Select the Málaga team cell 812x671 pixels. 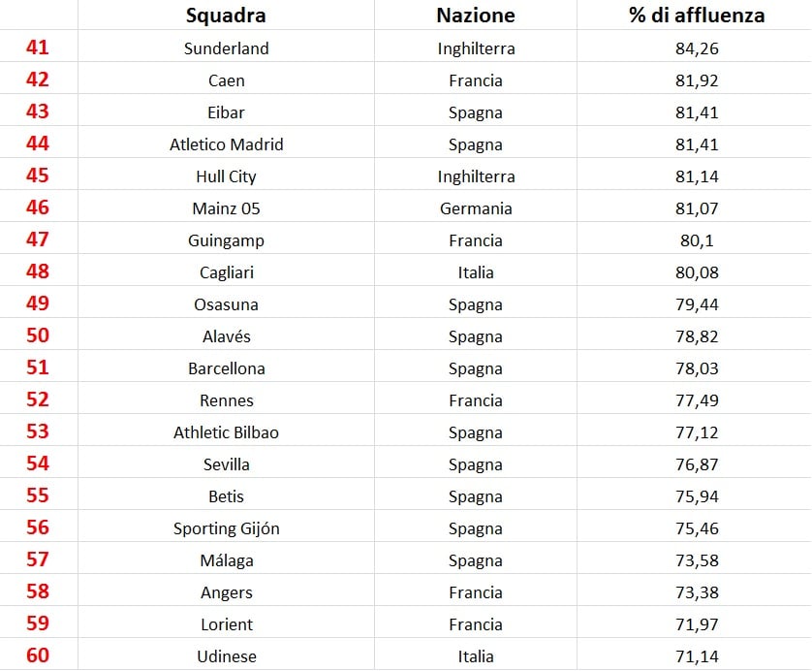tap(227, 560)
